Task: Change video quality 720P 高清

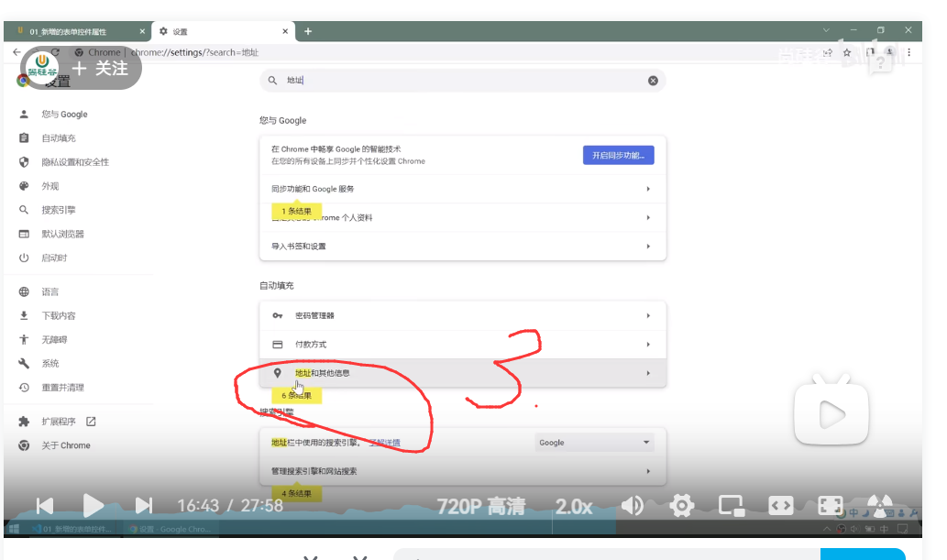Action: point(480,506)
